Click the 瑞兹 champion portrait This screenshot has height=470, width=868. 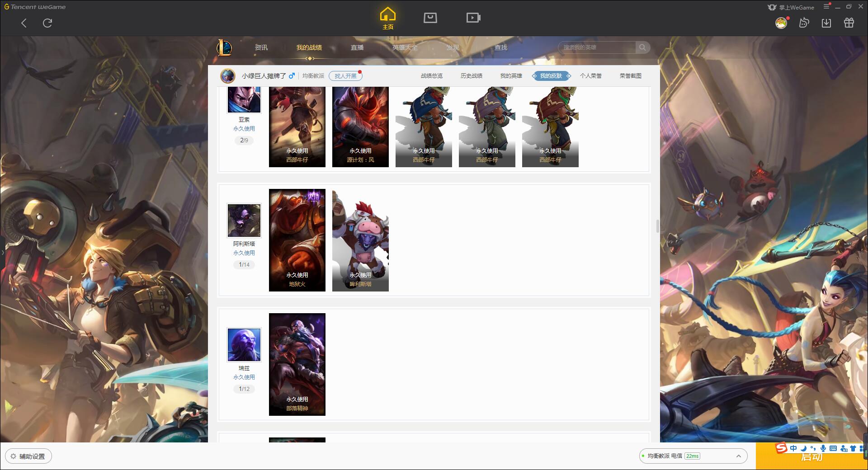point(244,345)
